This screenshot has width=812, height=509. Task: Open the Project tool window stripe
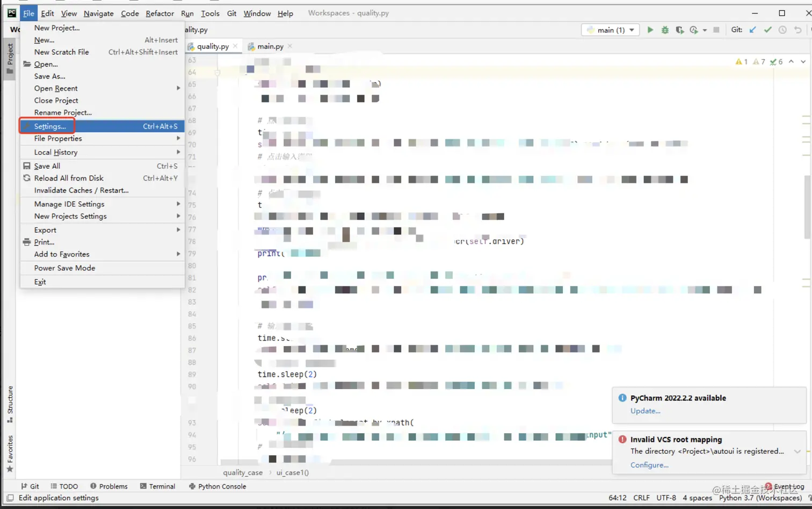(x=10, y=59)
